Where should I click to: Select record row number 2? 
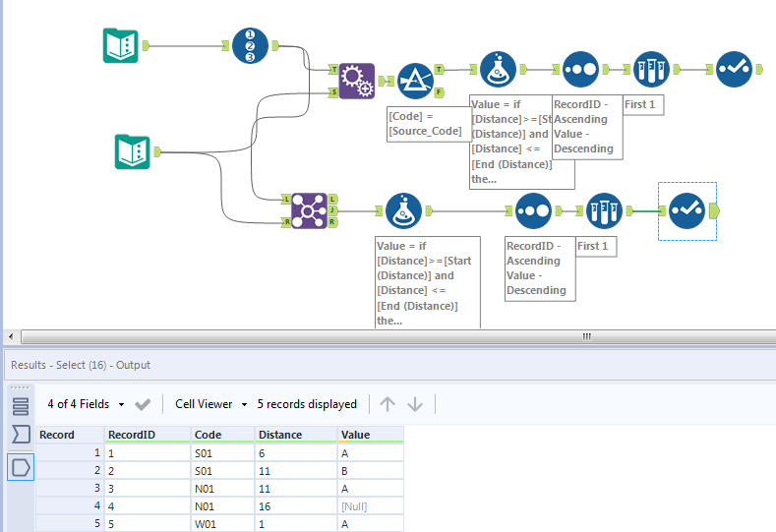[x=70, y=471]
